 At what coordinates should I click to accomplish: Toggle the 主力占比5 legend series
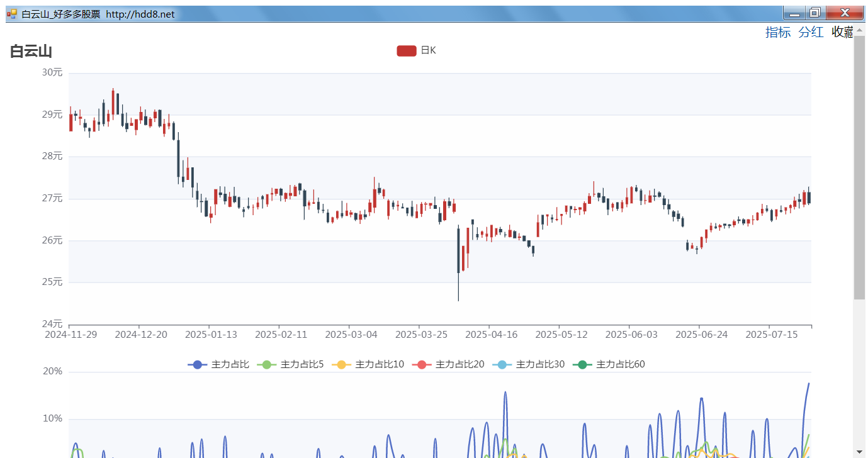pyautogui.click(x=290, y=364)
